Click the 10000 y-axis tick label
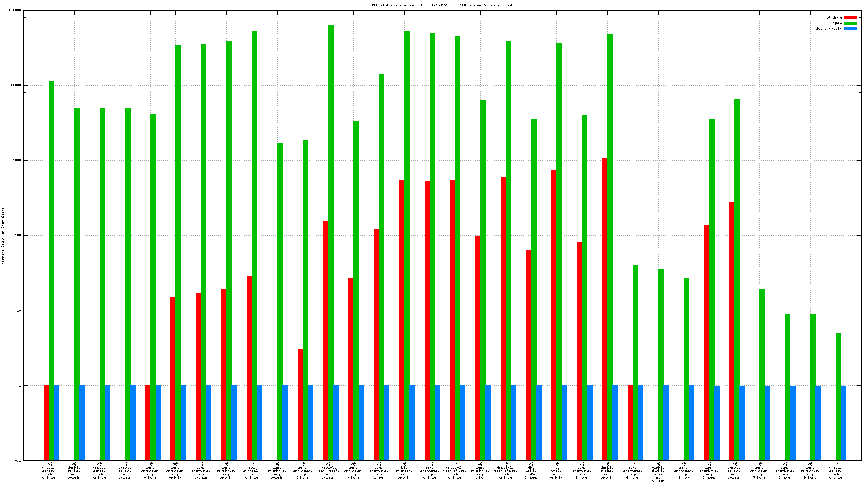 [15, 86]
